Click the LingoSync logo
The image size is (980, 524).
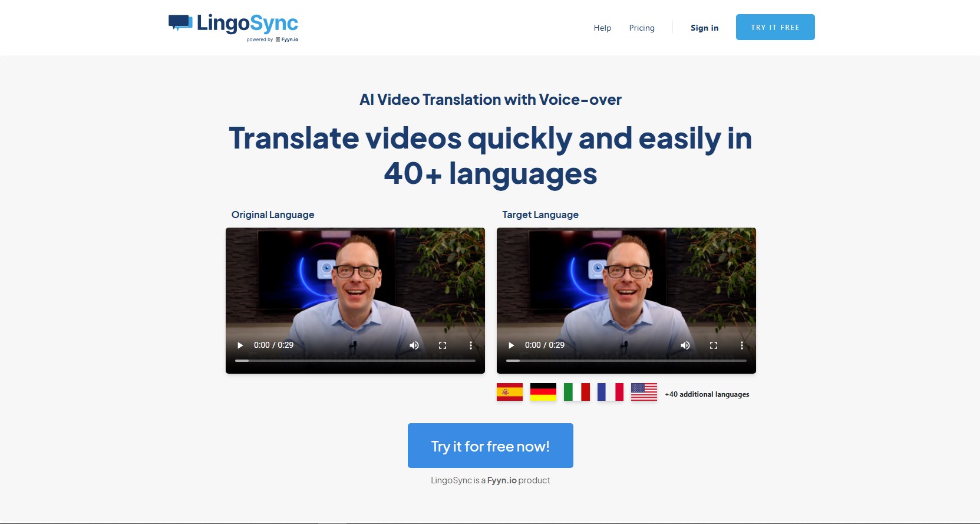pos(233,26)
